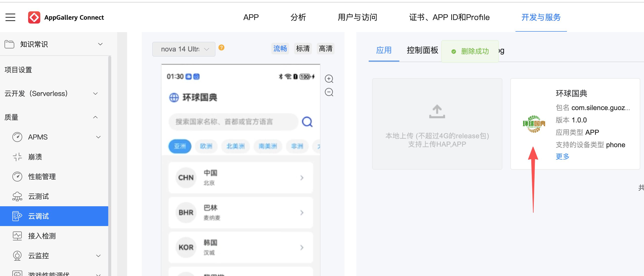Select the 南美洲 continent chip
Viewport: 644px width, 276px height.
pyautogui.click(x=267, y=146)
